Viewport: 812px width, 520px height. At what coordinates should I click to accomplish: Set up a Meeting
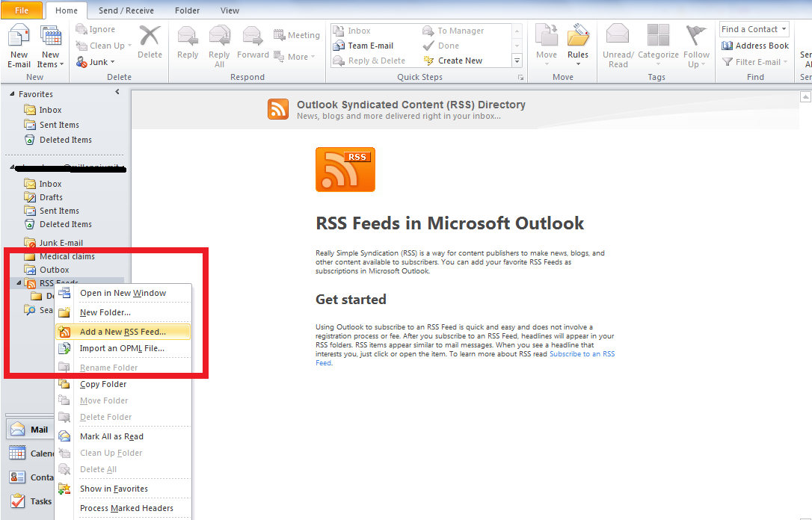click(297, 34)
